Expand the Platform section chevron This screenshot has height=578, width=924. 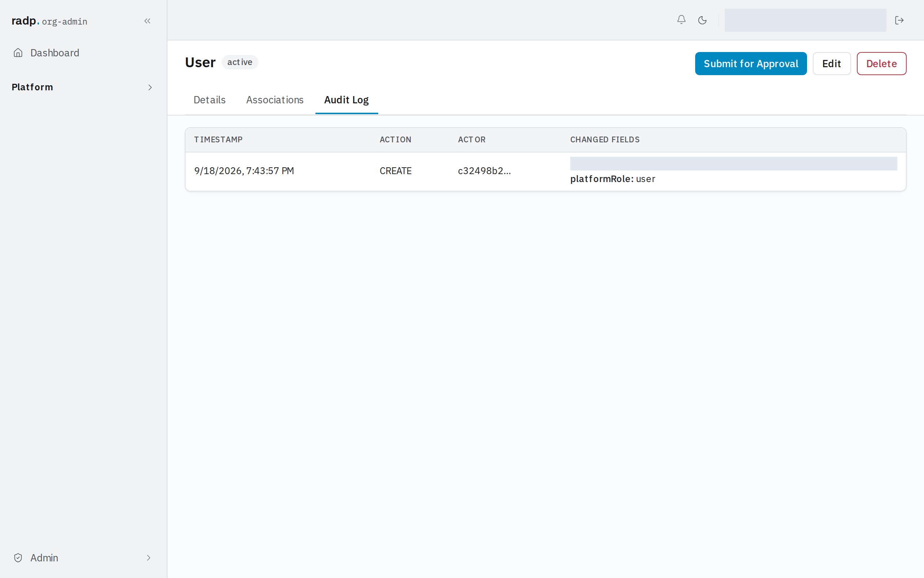tap(150, 87)
